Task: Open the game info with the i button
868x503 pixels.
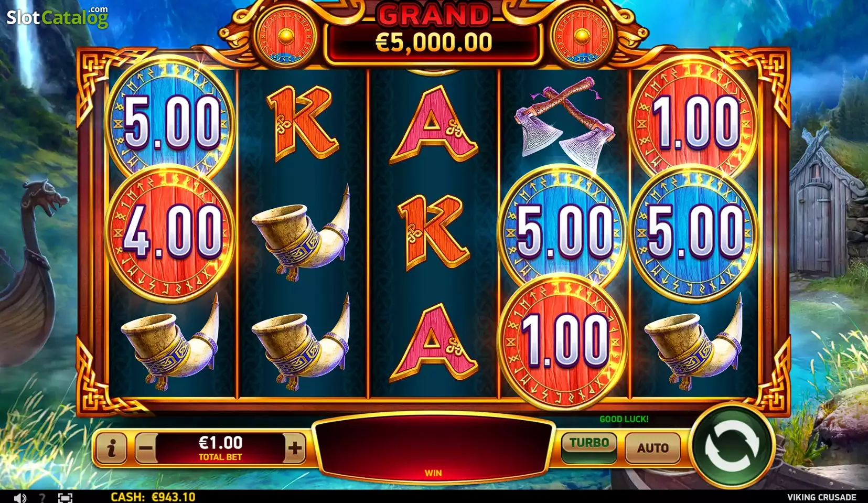Action: (111, 448)
